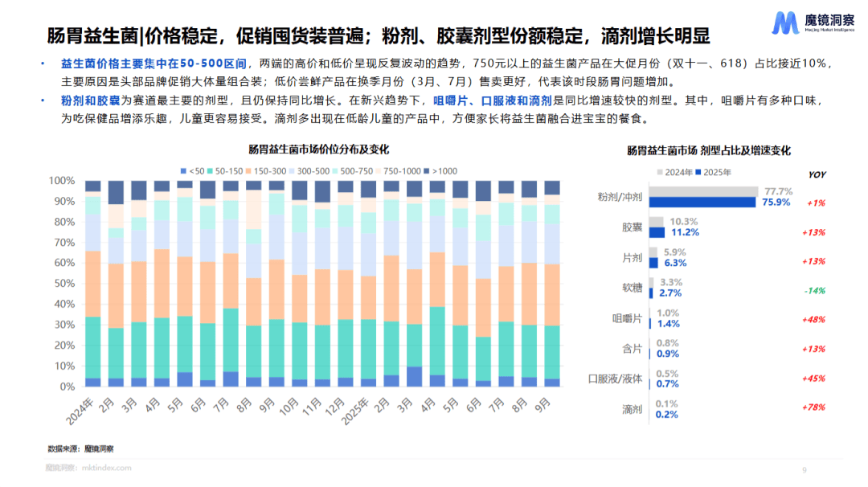Click the slide headline starting 肠胃益生菌|价格稳定

(378, 36)
